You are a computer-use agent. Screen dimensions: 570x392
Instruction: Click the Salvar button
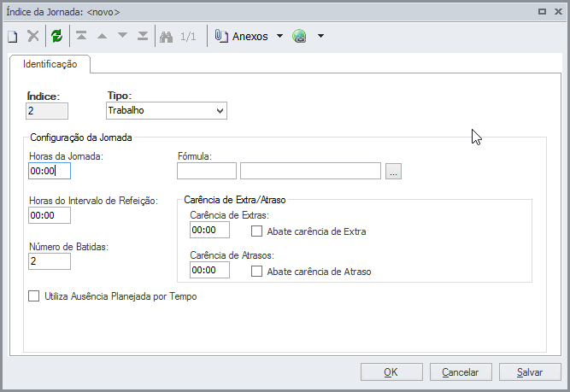pos(530,372)
